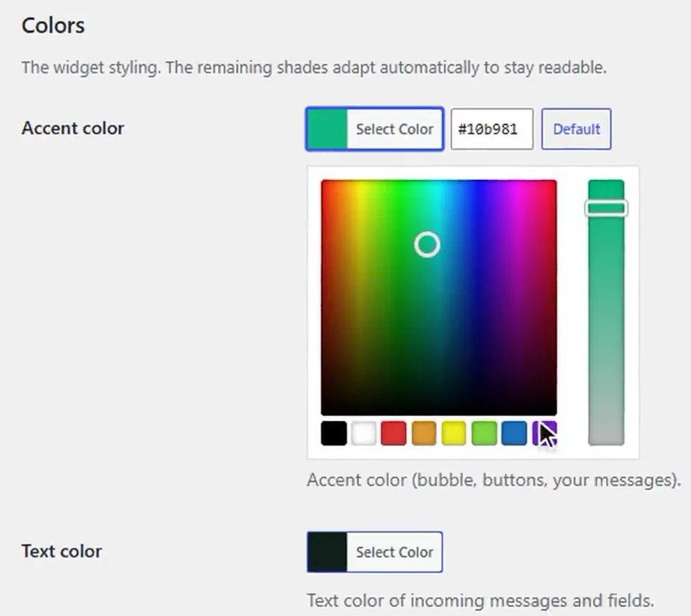691x616 pixels.
Task: Pick the orange palette swatch
Action: click(x=424, y=433)
